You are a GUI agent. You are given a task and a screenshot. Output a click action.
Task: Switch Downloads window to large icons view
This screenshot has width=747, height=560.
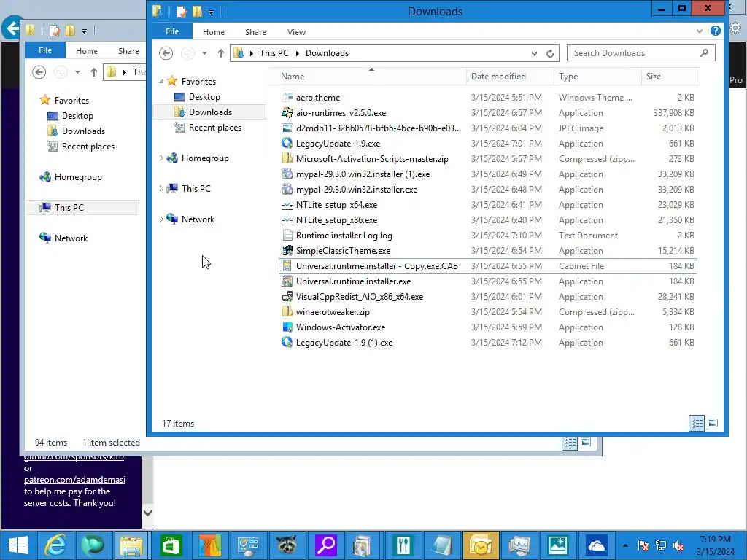point(713,424)
